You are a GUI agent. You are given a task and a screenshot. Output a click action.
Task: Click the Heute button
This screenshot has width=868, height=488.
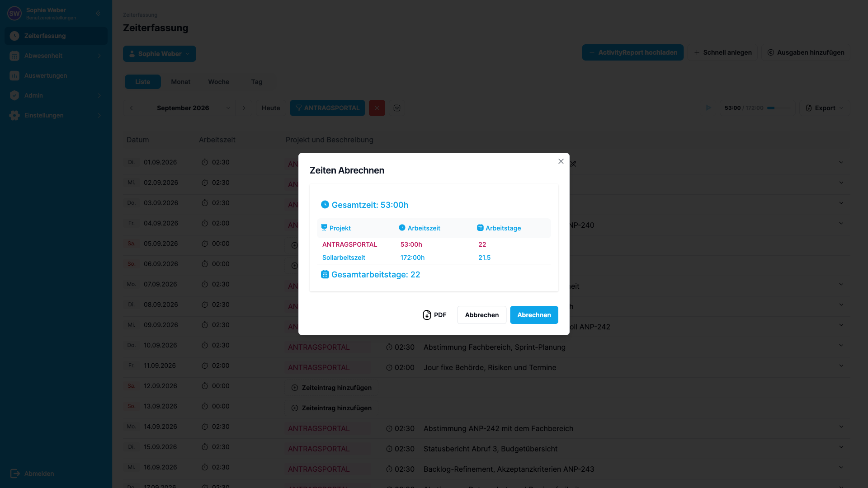(x=271, y=108)
